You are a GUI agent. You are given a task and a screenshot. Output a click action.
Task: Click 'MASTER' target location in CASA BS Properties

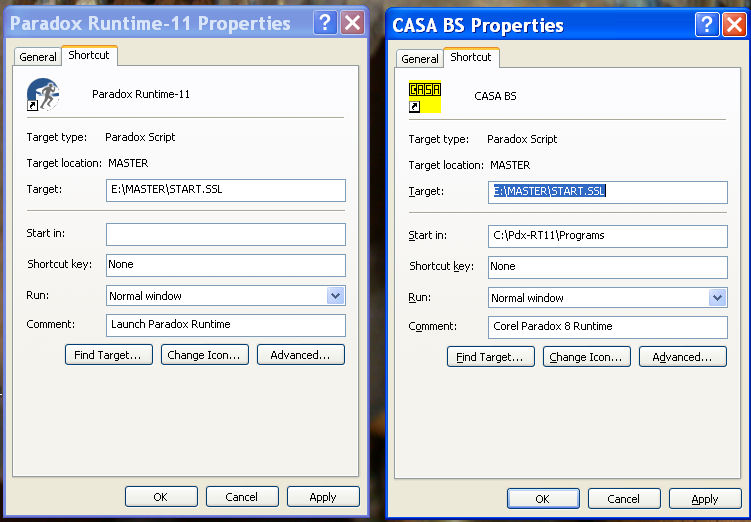click(x=510, y=165)
